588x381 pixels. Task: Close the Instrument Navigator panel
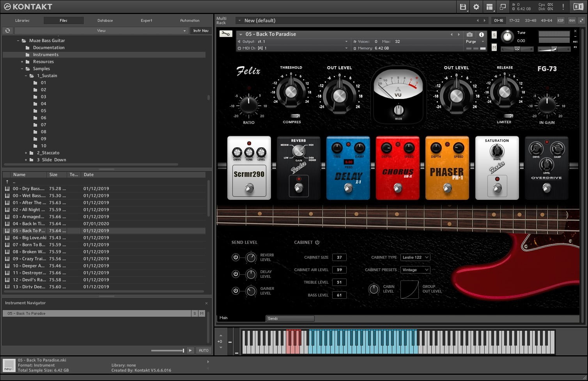pos(206,303)
